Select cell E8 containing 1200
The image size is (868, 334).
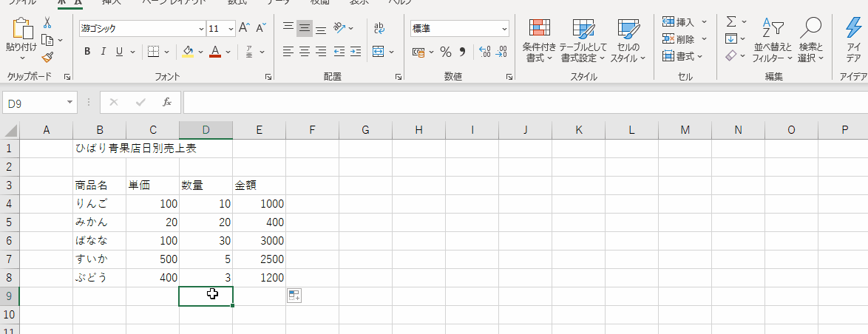tap(259, 278)
